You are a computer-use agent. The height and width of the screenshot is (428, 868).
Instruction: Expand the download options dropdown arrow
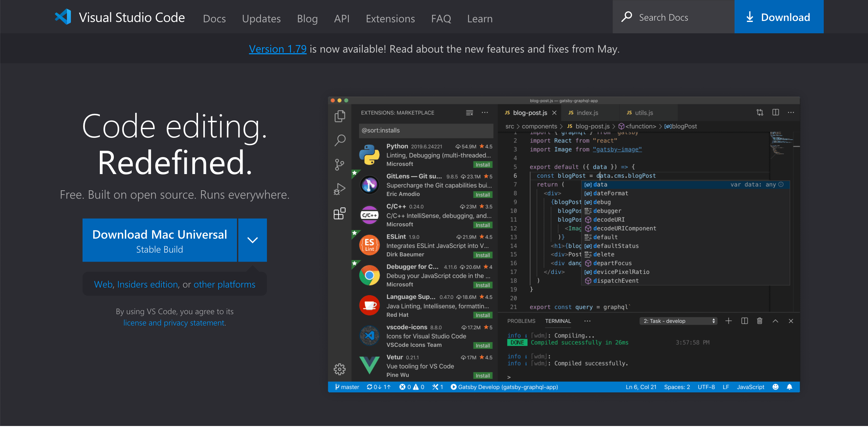(x=252, y=240)
